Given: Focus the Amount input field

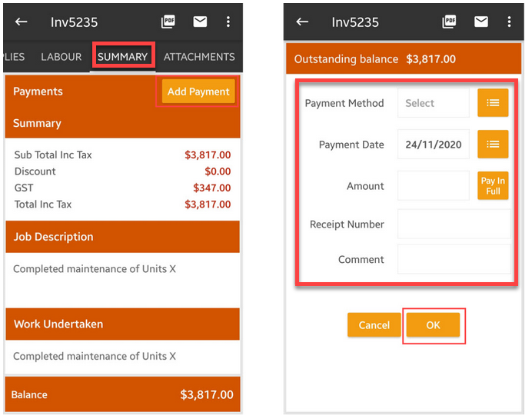Looking at the screenshot, I should (433, 186).
